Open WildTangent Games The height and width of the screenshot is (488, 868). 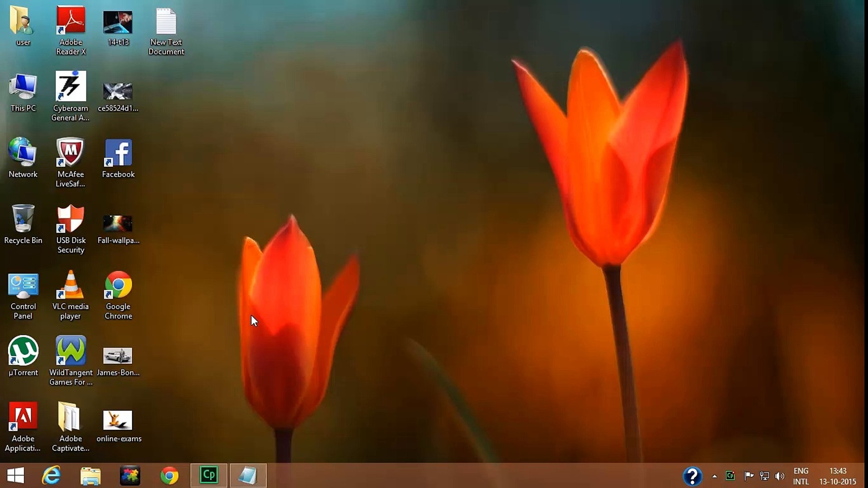70,350
